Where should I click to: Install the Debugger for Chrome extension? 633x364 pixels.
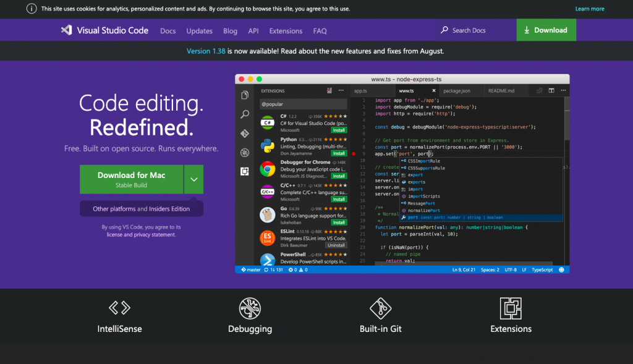339,176
